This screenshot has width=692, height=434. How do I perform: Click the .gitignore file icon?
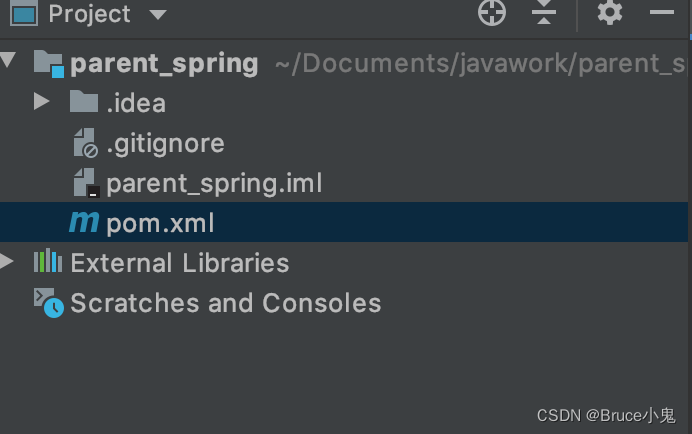coord(86,143)
